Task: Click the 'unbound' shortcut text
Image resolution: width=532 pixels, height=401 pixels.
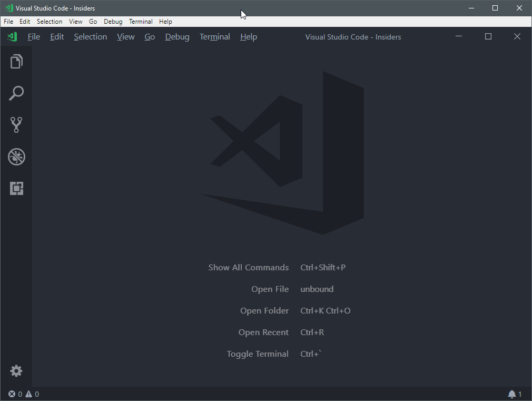Action: pos(317,289)
